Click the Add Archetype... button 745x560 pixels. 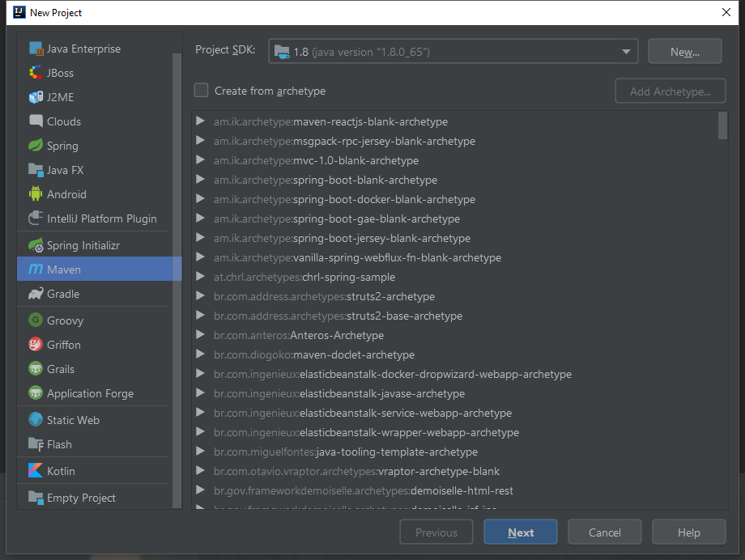point(670,91)
